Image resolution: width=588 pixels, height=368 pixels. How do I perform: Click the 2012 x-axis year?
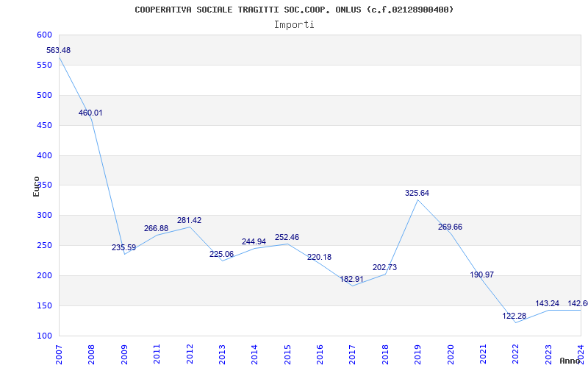pos(190,355)
